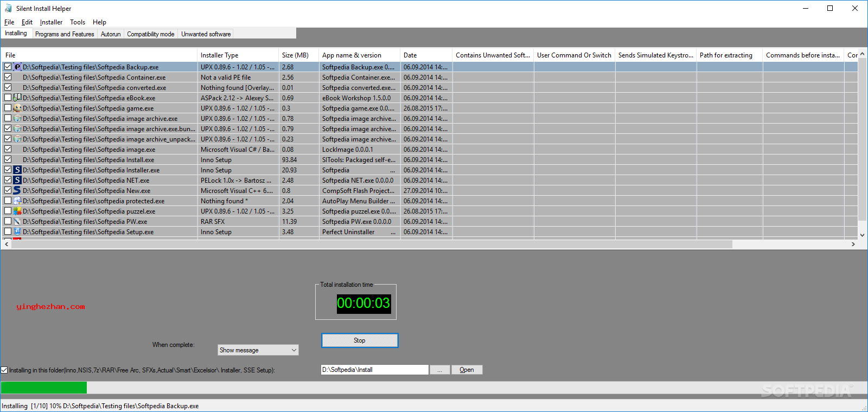The height and width of the screenshot is (412, 868).
Task: Click 'Not a valid PE file' cell
Action: point(238,78)
